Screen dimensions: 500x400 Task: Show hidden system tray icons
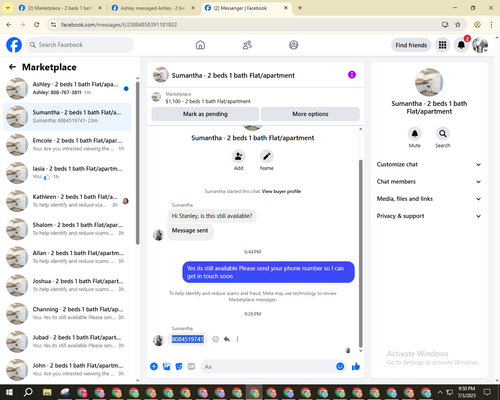coord(440,392)
